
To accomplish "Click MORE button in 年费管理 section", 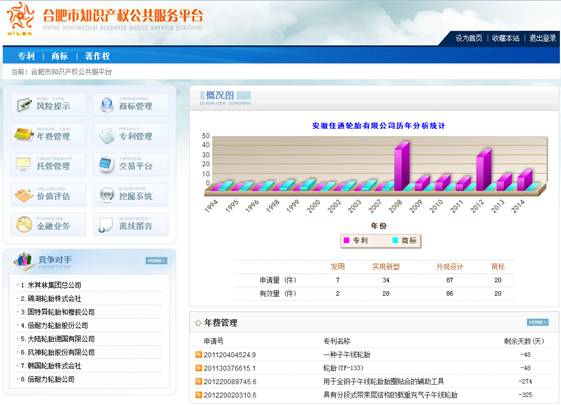I will point(537,322).
